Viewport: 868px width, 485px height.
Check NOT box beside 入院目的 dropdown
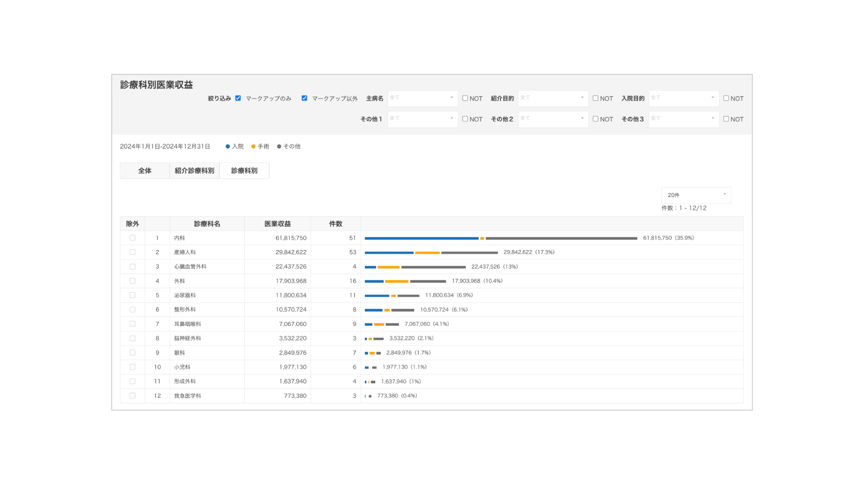pos(726,98)
